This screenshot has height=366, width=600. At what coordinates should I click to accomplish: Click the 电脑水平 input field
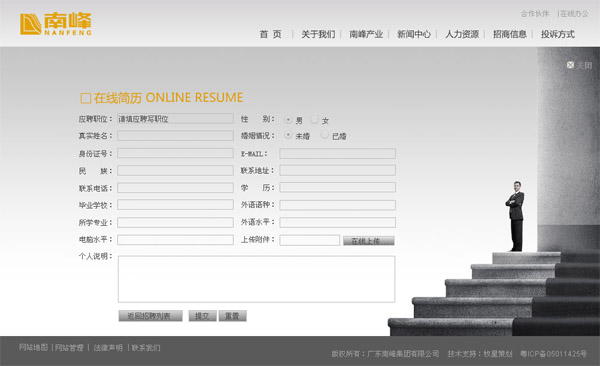pos(175,240)
